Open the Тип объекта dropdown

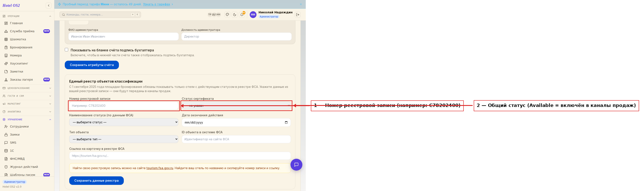coord(124,139)
